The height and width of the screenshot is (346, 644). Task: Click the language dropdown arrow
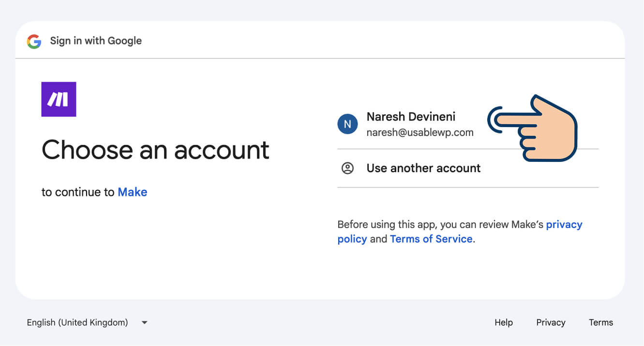click(x=144, y=322)
